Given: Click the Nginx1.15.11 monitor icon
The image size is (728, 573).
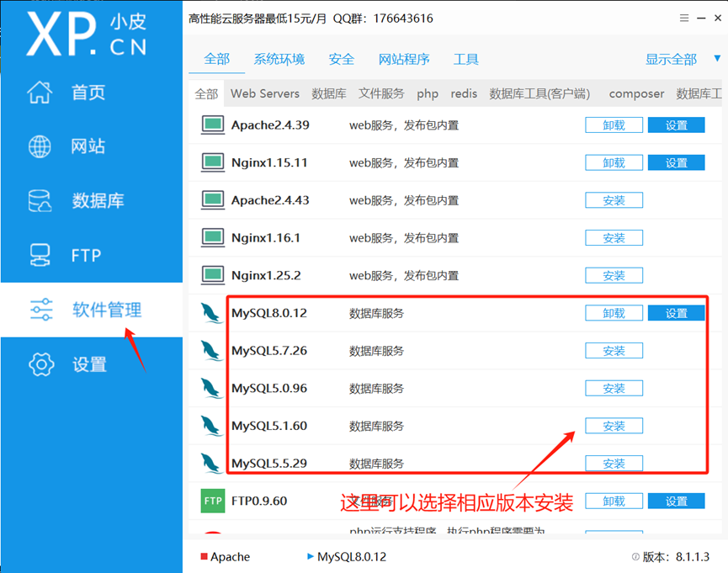Looking at the screenshot, I should (213, 162).
